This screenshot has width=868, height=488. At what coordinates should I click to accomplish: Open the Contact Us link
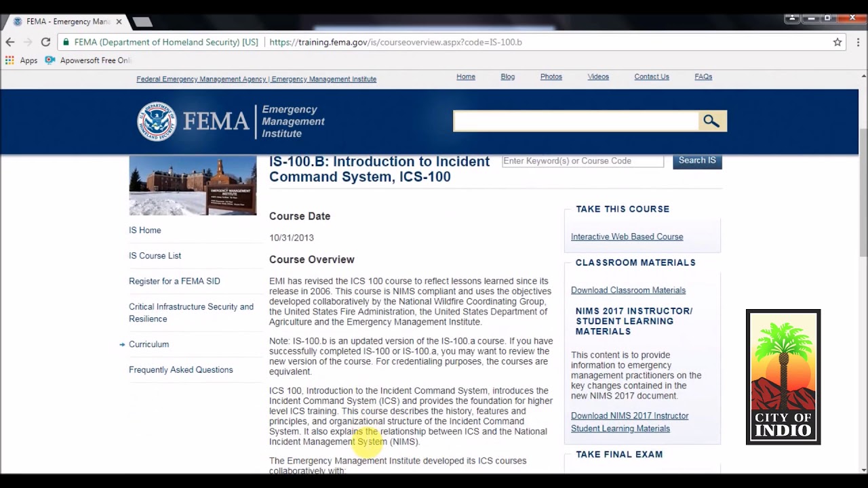tap(652, 77)
